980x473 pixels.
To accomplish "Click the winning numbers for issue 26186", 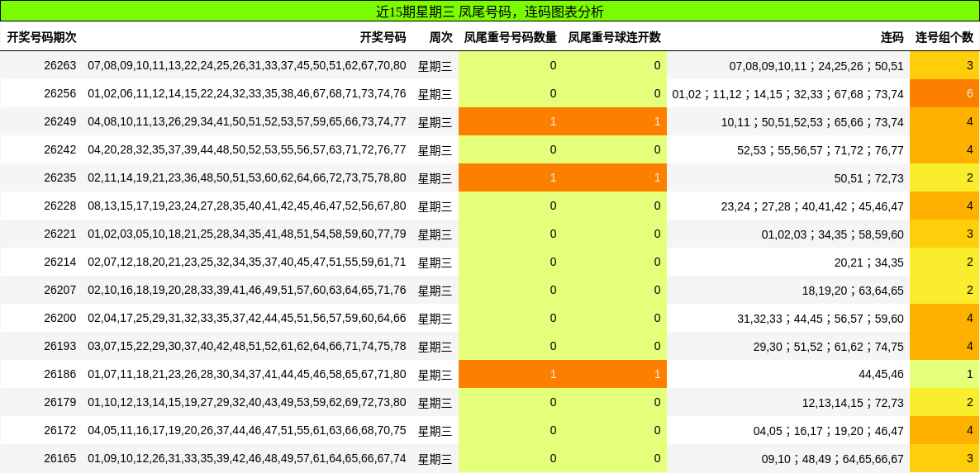I will [247, 375].
